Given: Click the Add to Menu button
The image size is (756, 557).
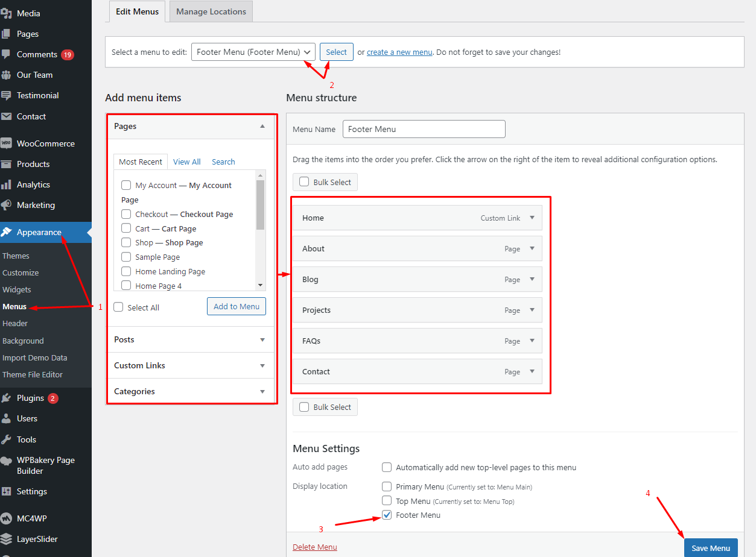Looking at the screenshot, I should 237,306.
